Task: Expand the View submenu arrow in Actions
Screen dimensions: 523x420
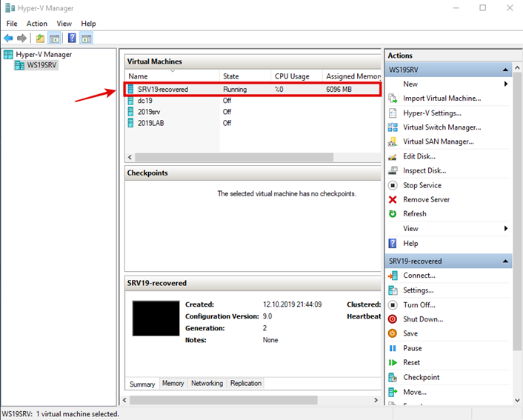Action: (506, 228)
